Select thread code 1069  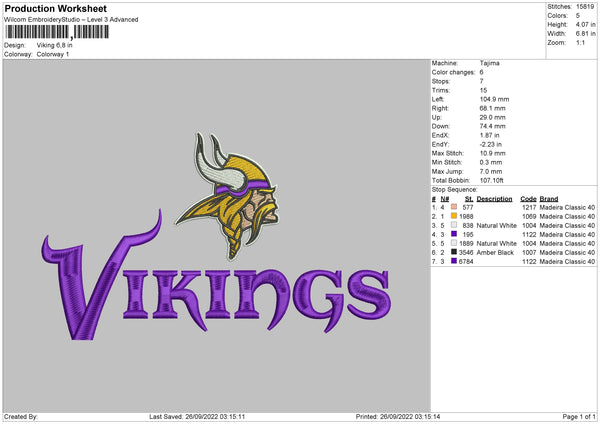(x=529, y=217)
